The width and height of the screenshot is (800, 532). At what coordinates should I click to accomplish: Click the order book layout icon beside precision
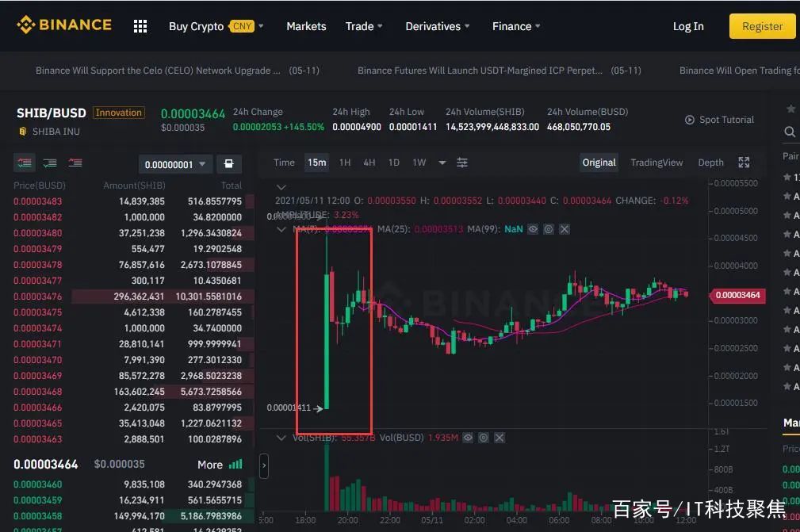tap(228, 164)
